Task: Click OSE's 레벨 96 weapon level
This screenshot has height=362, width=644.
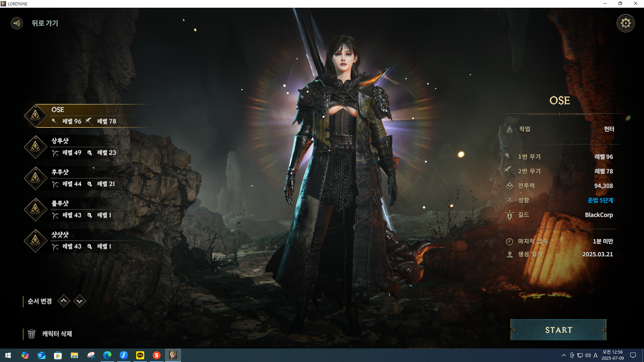Action: click(x=72, y=121)
